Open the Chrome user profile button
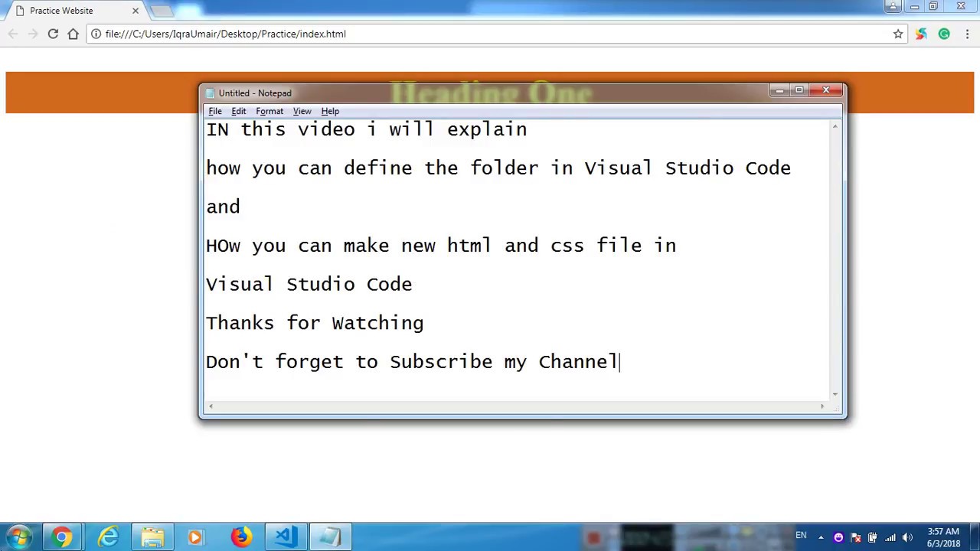The height and width of the screenshot is (551, 980). tap(893, 6)
